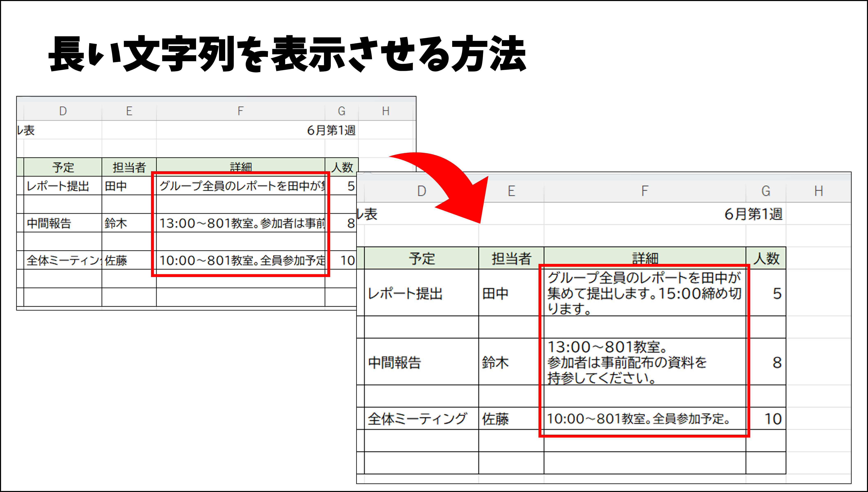Viewport: 868px width, 492px height.
Task: Click the 詳細 header cell in front spreadsheet
Action: 645,258
